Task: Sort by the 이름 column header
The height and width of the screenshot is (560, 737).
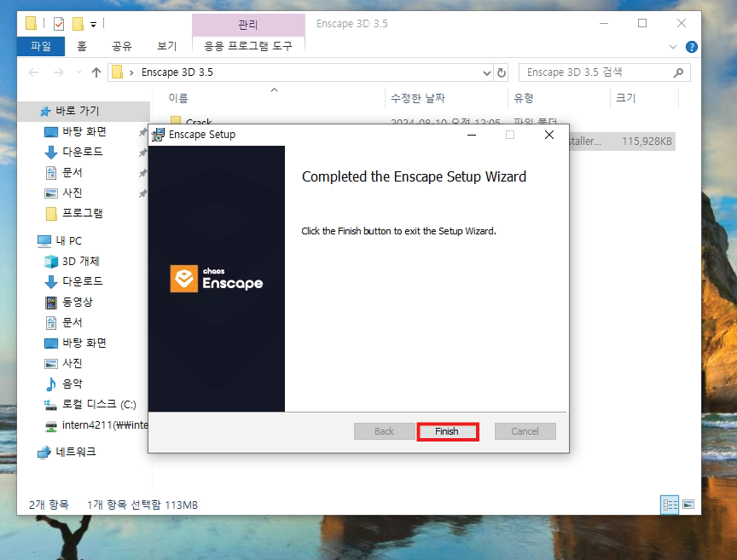Action: point(178,98)
